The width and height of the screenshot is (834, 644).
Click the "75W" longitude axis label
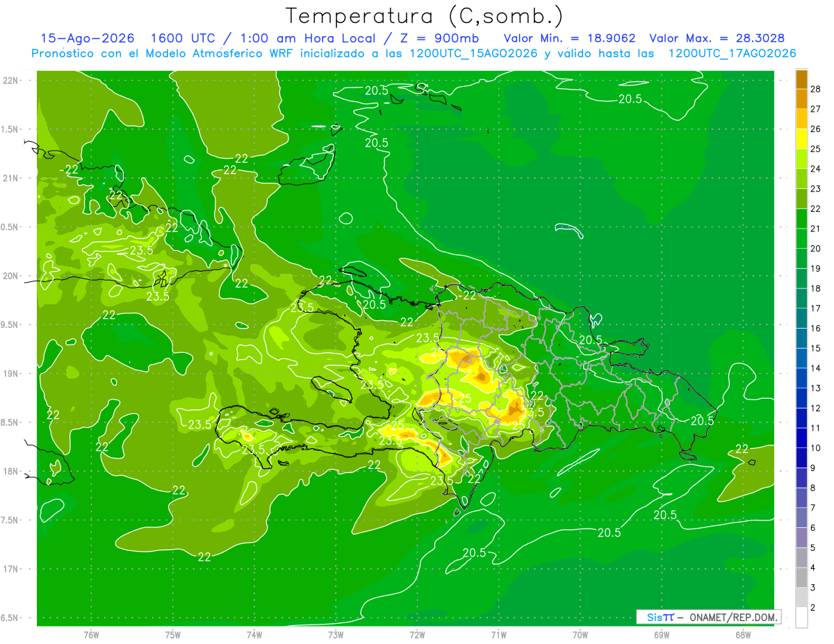(x=172, y=635)
